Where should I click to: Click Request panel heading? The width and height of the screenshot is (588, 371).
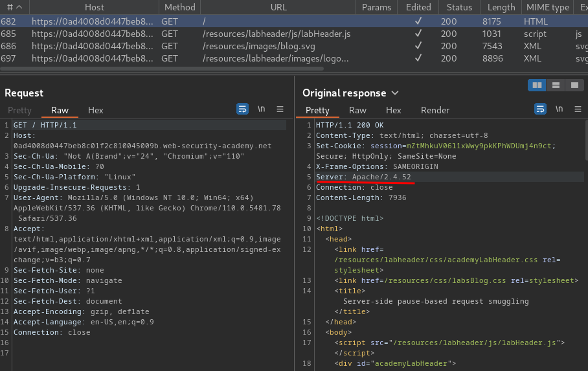pyautogui.click(x=23, y=93)
